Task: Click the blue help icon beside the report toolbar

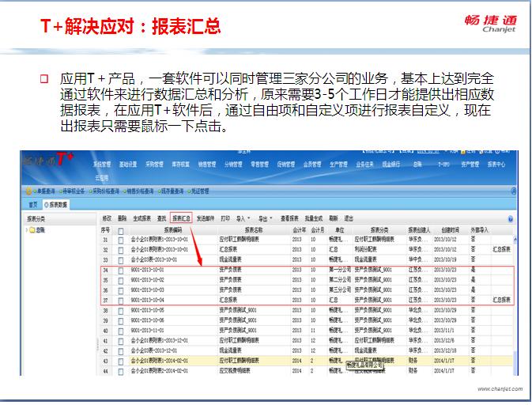Action: pyautogui.click(x=511, y=219)
